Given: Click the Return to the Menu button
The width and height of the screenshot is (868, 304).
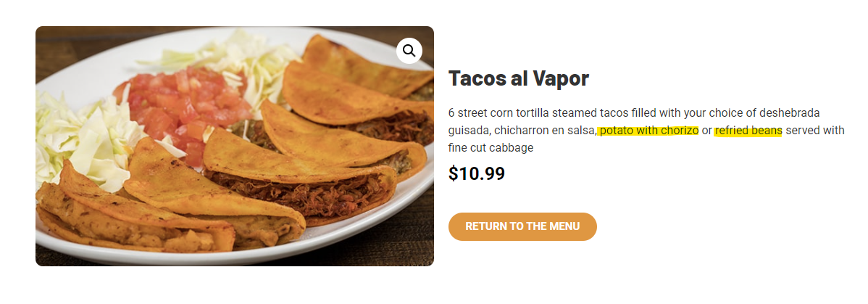Looking at the screenshot, I should pos(522,226).
